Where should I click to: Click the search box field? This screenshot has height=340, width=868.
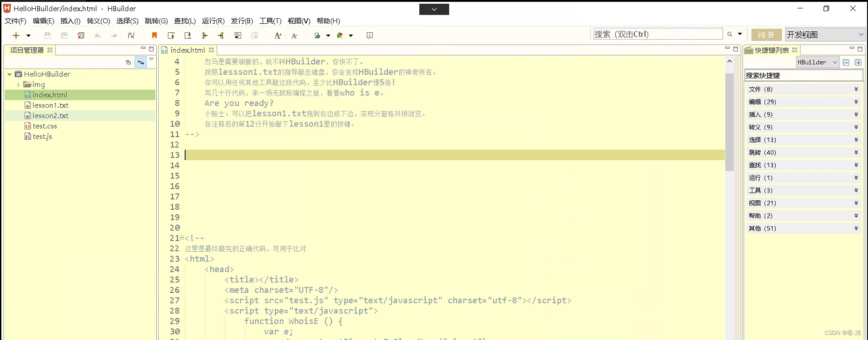click(x=658, y=34)
